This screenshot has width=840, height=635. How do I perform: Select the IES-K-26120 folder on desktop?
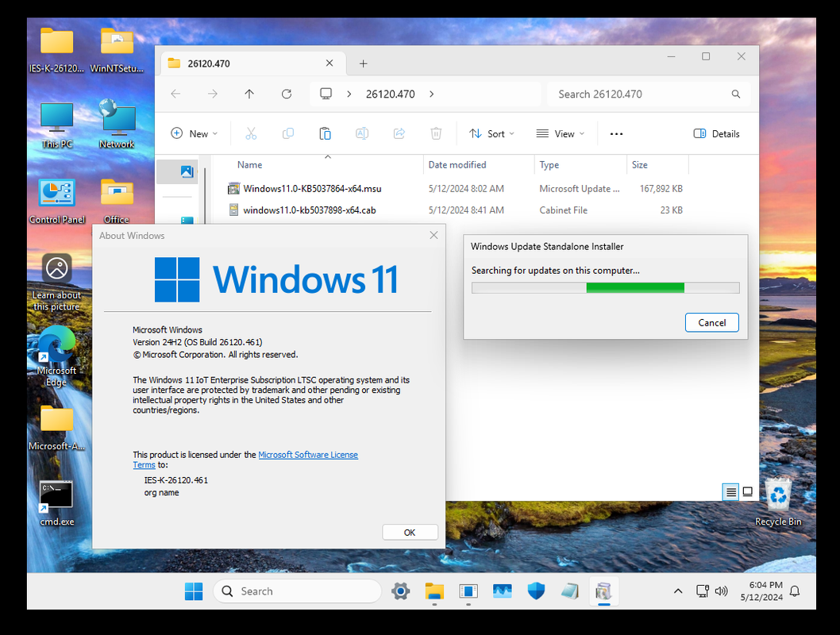pos(57,50)
